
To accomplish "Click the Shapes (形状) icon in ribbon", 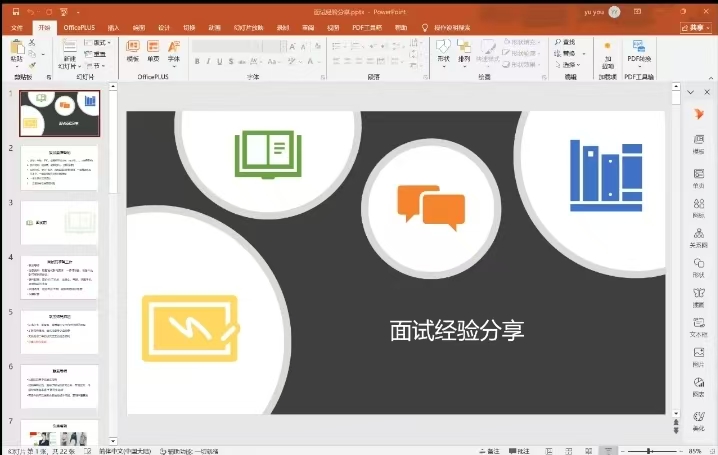I will click(x=443, y=51).
